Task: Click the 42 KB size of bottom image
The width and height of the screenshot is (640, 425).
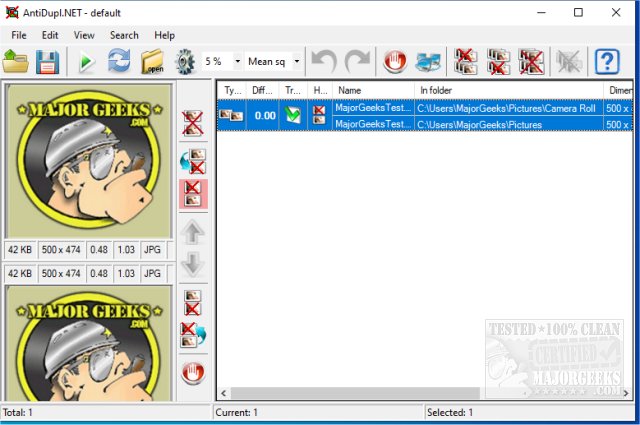Action: (x=20, y=273)
